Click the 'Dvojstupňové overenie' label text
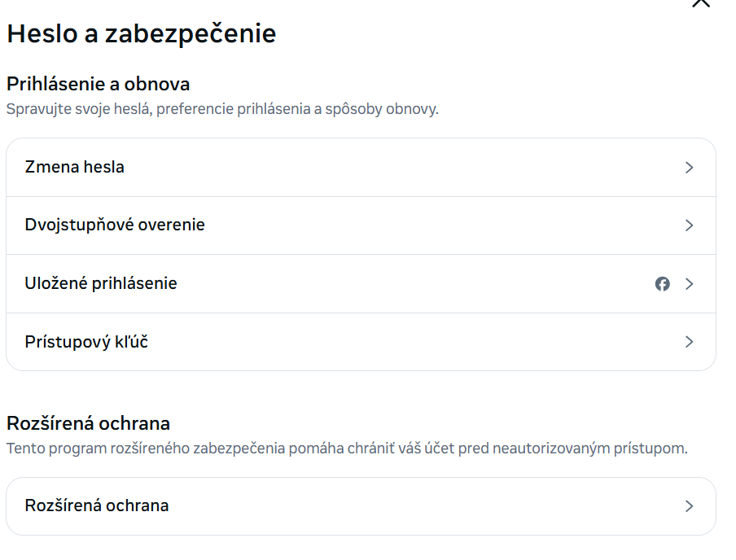 tap(115, 225)
